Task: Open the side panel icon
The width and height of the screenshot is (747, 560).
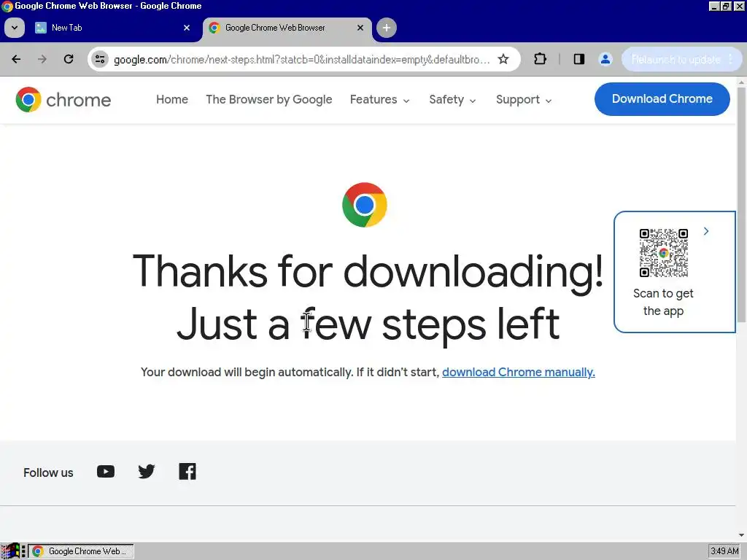Action: [578, 59]
